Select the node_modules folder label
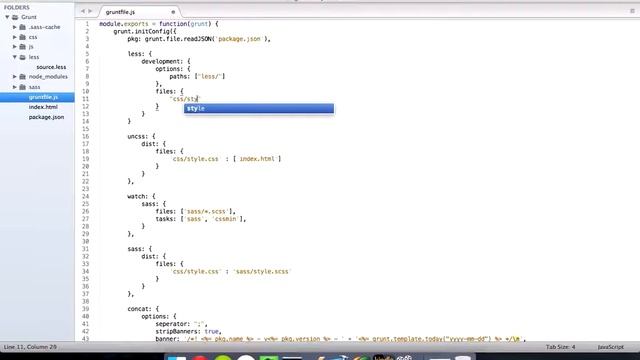Screen dimensions: 640x360 tap(48, 77)
